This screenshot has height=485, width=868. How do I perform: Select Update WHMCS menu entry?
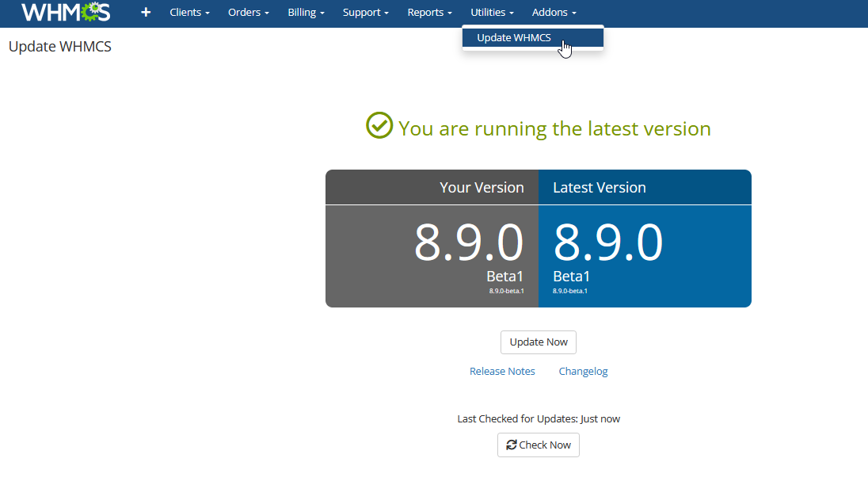(532, 38)
